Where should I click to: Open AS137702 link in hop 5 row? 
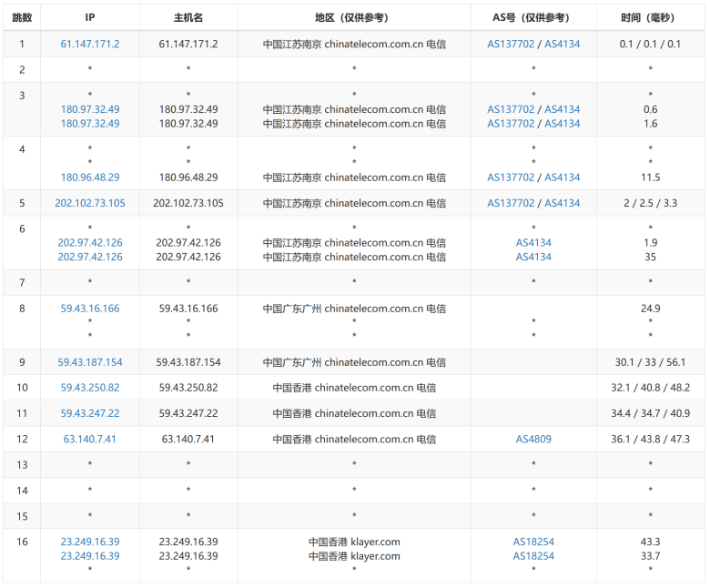[x=511, y=203]
